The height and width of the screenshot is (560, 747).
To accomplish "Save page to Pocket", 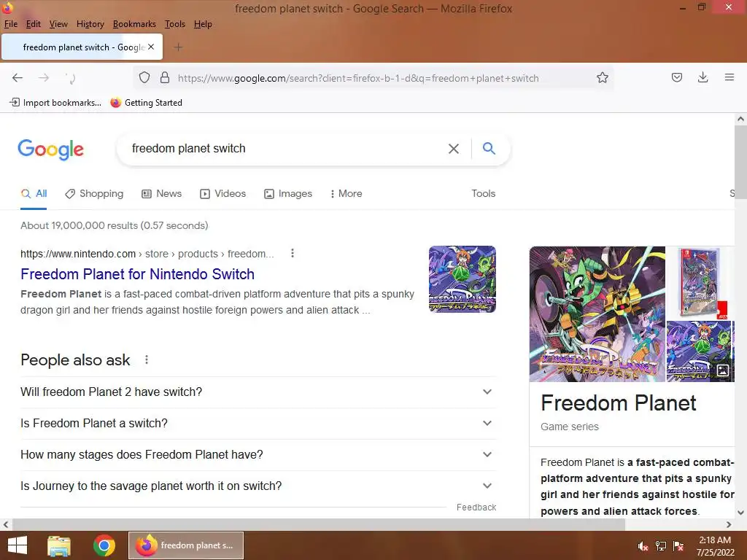I will click(677, 77).
